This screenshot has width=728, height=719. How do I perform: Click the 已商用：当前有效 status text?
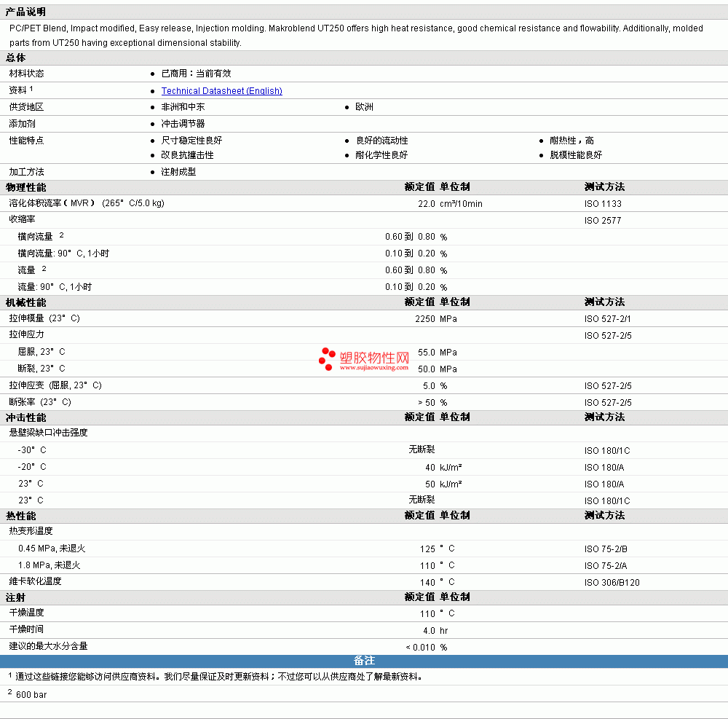(196, 74)
